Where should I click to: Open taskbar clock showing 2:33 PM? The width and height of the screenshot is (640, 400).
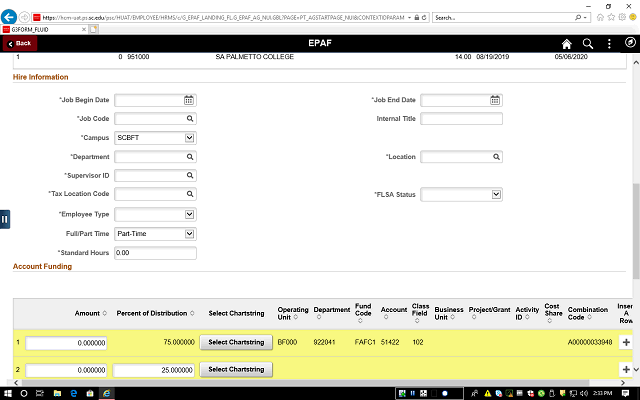(602, 393)
